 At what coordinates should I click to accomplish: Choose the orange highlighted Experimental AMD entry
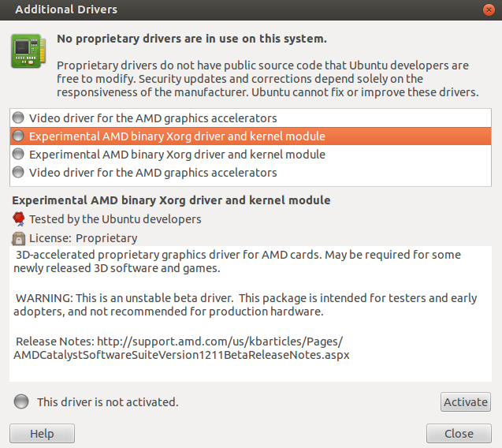click(x=251, y=136)
